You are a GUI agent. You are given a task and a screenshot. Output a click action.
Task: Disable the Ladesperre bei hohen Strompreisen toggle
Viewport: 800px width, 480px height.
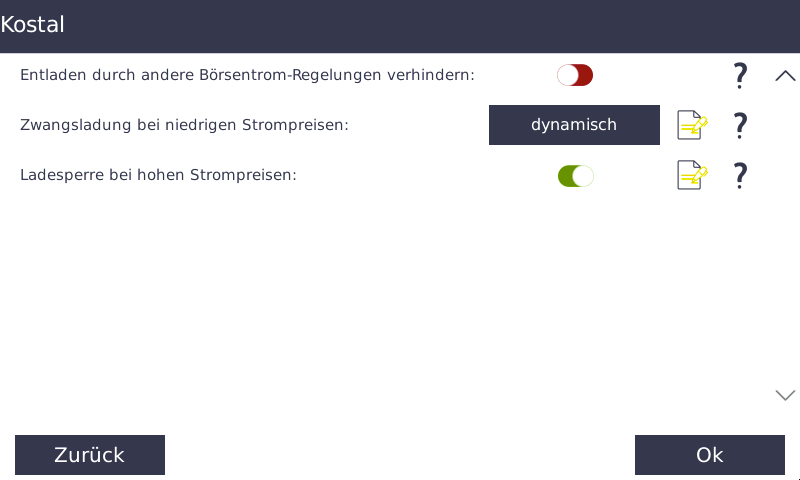(x=576, y=176)
